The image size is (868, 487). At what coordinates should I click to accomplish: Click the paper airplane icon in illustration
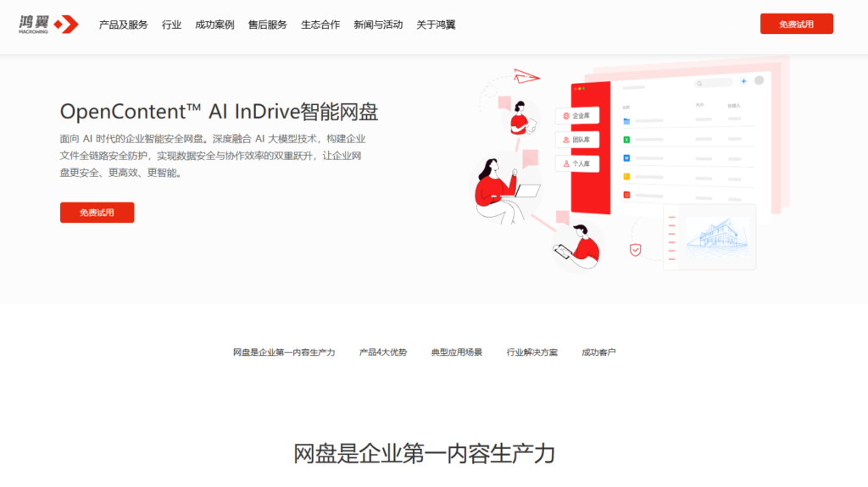click(x=526, y=76)
